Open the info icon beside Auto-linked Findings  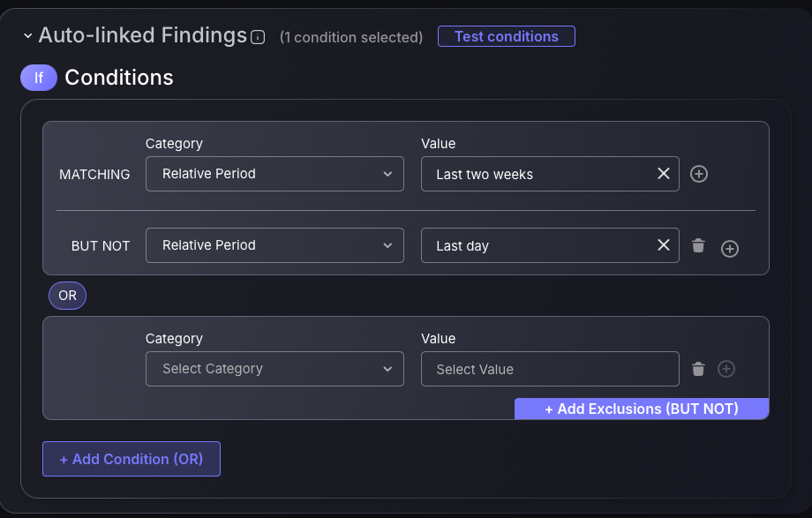pos(258,37)
